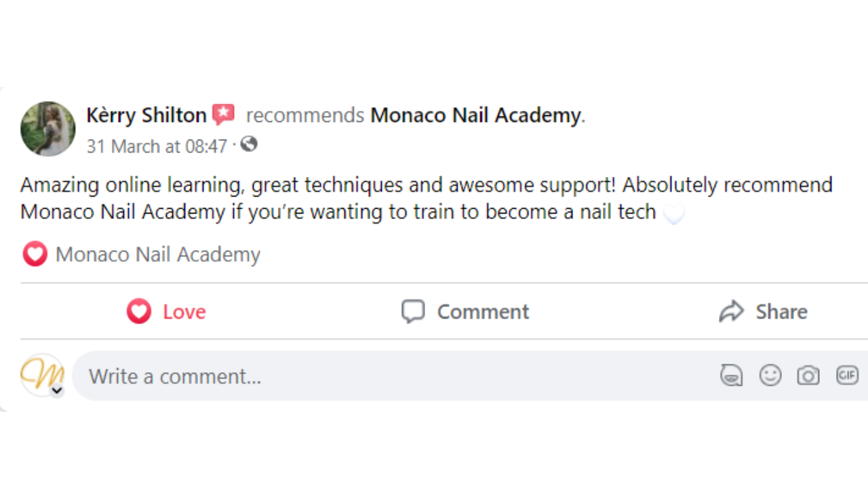Click the white heart emoji in the review

tap(673, 214)
